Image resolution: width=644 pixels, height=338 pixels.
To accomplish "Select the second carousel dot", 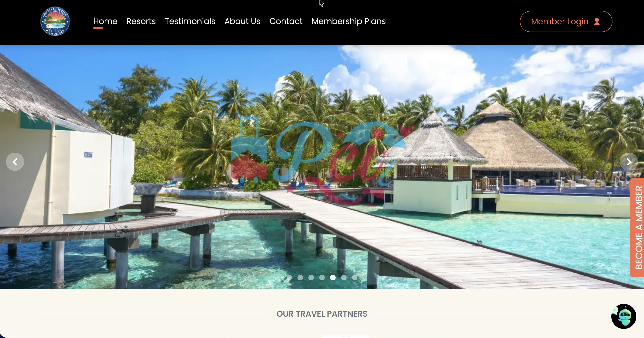I will coord(300,277).
